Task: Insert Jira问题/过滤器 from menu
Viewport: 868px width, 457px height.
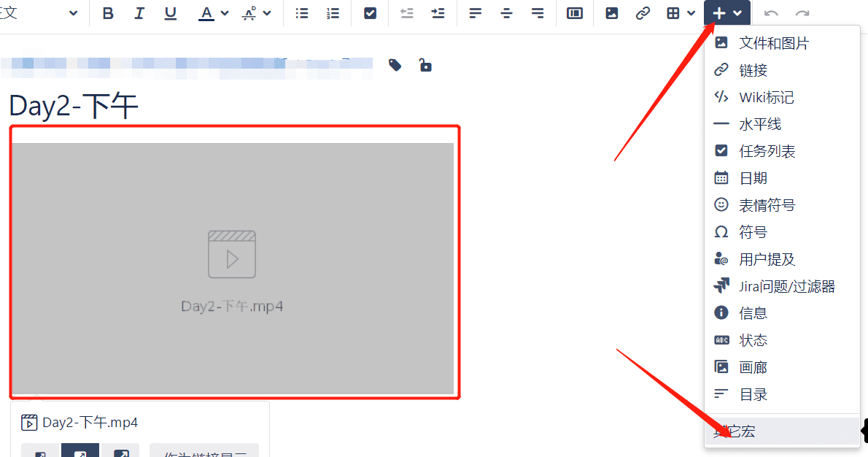Action: [x=786, y=286]
